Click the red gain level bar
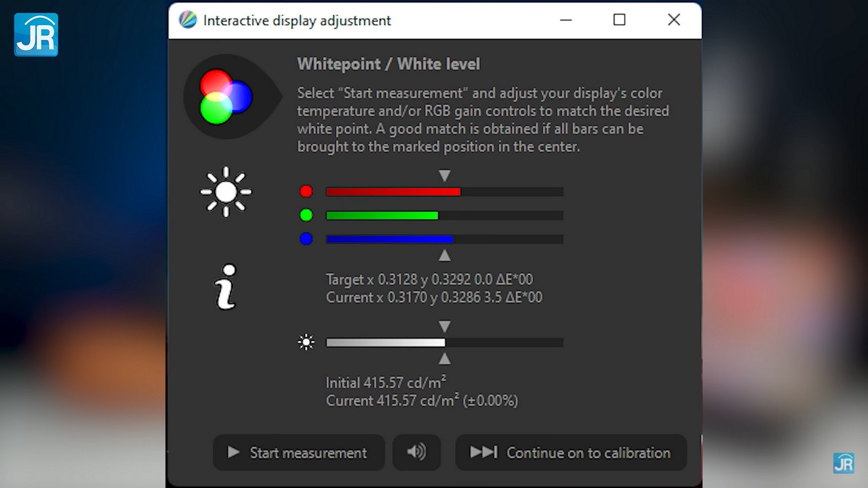The image size is (868, 488). (444, 192)
